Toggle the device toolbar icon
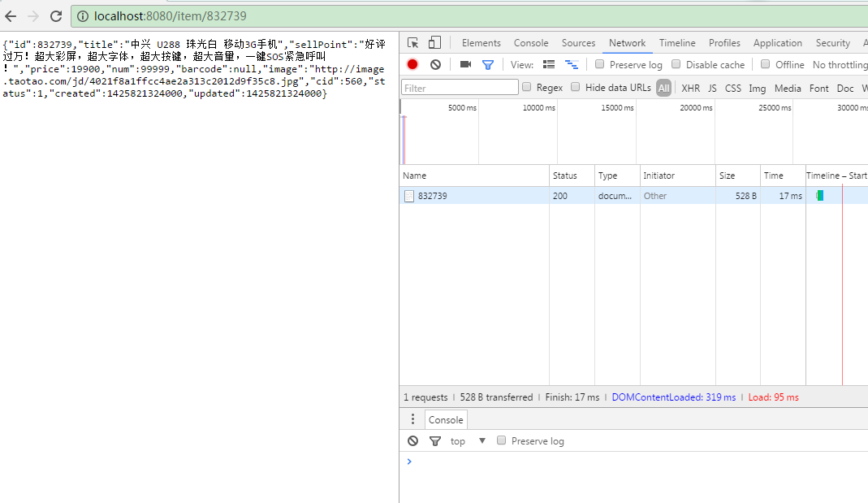The image size is (868, 503). 435,42
